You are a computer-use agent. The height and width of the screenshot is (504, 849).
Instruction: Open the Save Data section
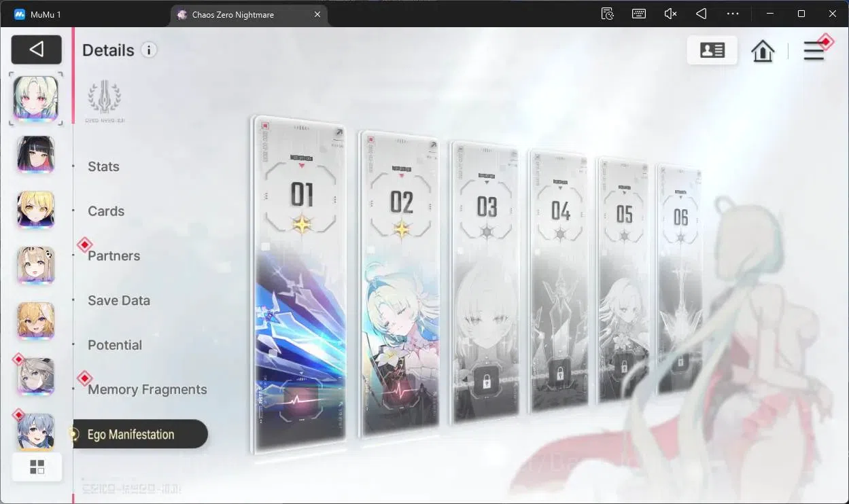click(x=119, y=300)
